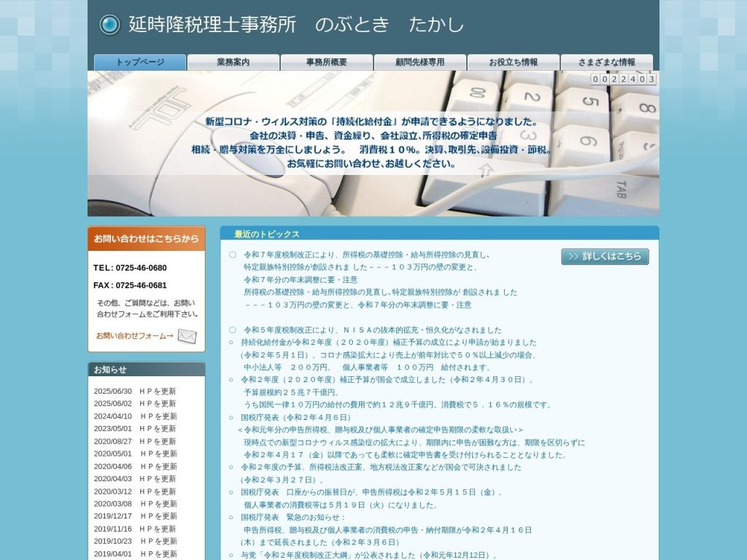The width and height of the screenshot is (747, 560).
Task: Click the お気軽にお問い合わせ banner text
Action: (371, 164)
